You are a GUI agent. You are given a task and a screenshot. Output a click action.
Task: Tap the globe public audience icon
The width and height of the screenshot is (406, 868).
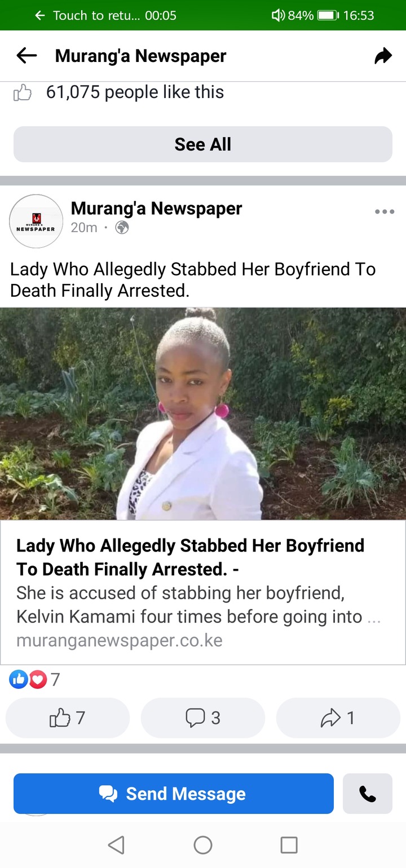click(122, 228)
